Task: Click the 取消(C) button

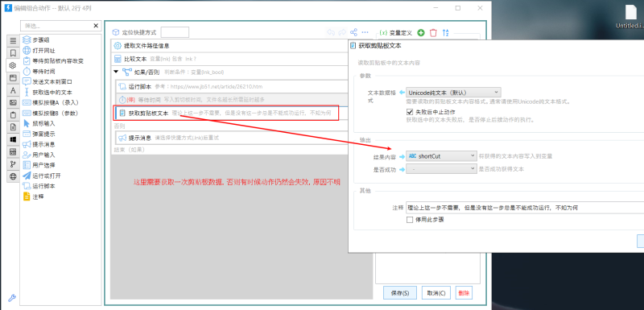Action: point(436,293)
